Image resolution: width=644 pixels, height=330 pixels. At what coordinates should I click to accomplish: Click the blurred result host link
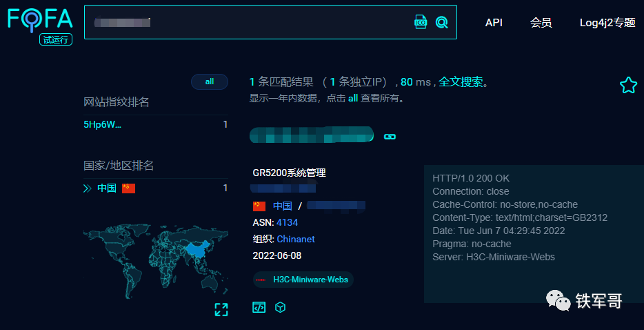[x=312, y=135]
